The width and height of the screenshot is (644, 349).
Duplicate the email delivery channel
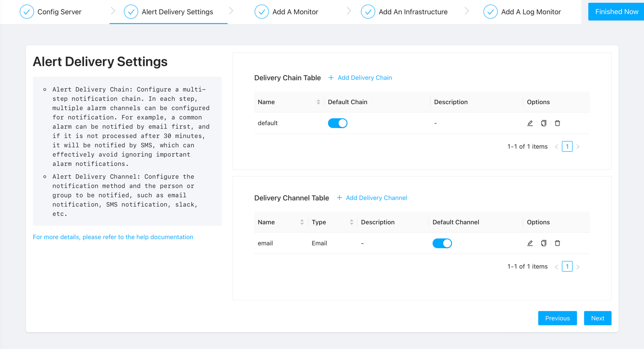click(543, 243)
